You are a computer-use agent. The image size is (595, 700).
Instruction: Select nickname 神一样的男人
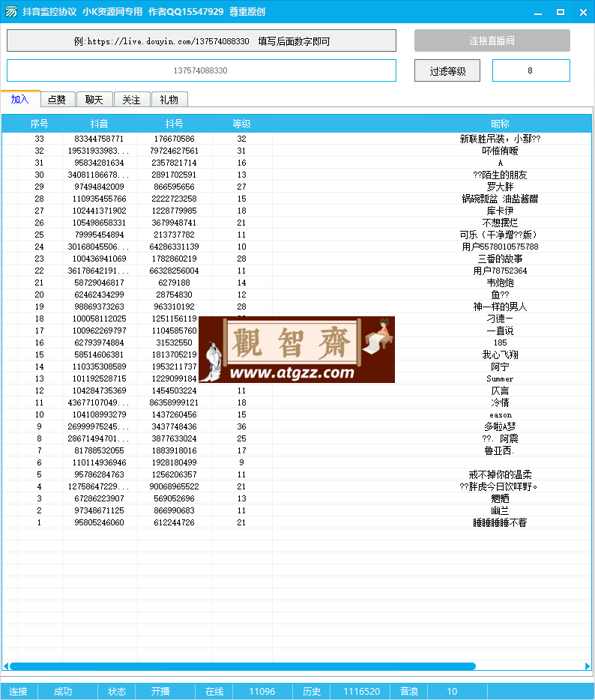pos(500,307)
